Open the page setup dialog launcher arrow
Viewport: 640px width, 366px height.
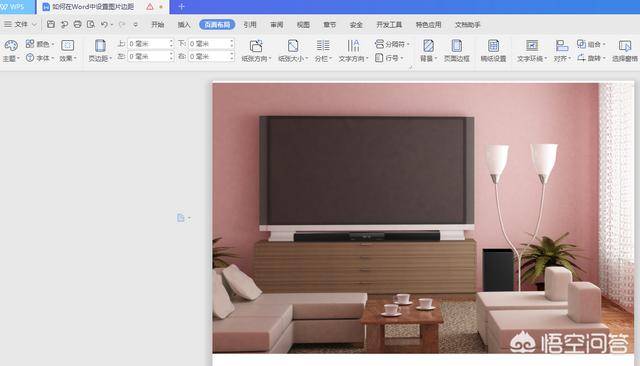[411, 67]
